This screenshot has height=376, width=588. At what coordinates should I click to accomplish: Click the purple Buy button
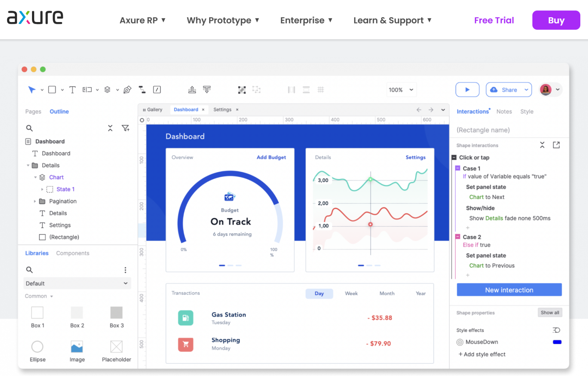click(x=556, y=20)
